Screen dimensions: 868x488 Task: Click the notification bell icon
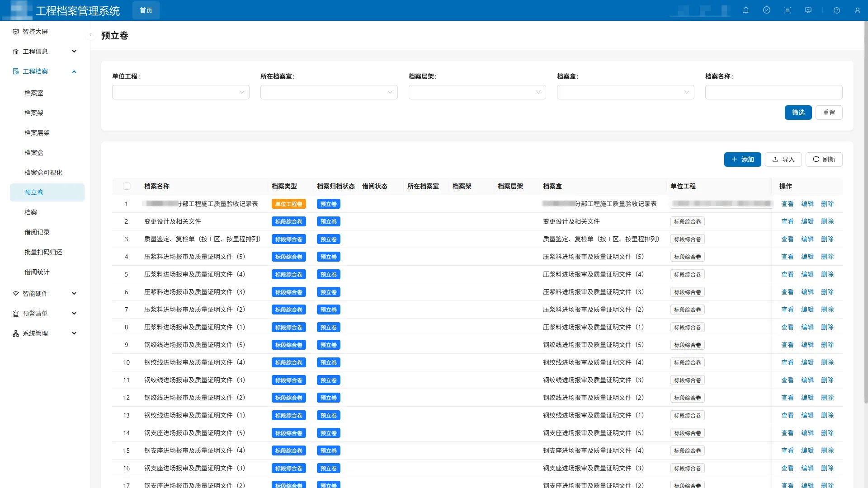click(x=746, y=10)
